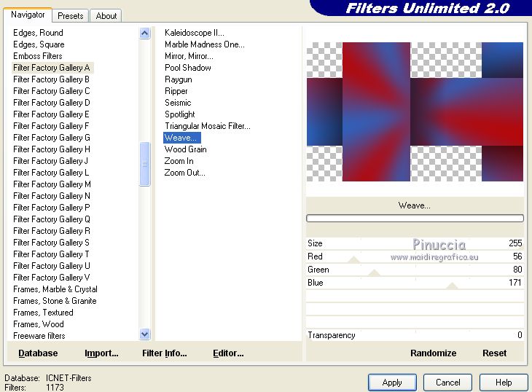This screenshot has width=532, height=392.
Task: Click Randomize to shuffle settings
Action: point(434,353)
